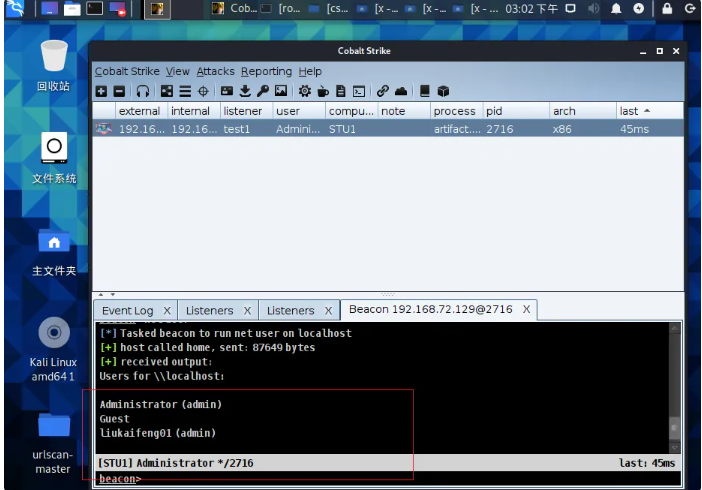
Task: Sort sessions by listener column header
Action: [246, 111]
